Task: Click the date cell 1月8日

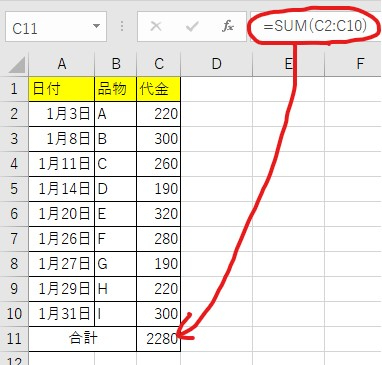Action: click(62, 139)
